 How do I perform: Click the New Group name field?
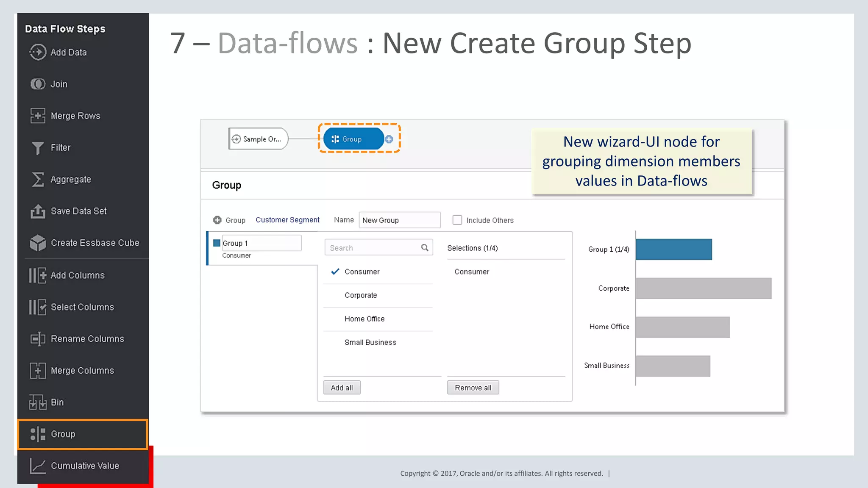tap(400, 220)
